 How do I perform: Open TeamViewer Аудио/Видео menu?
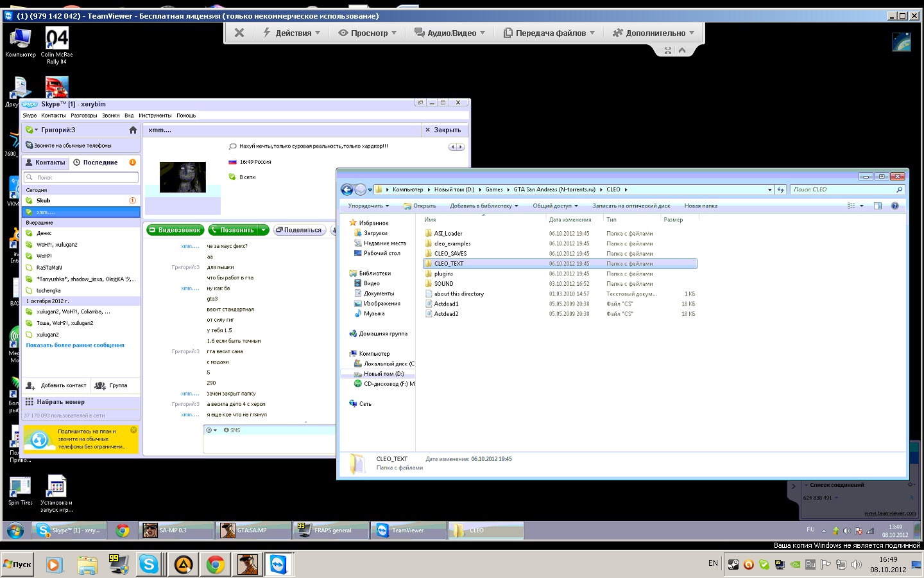tap(450, 33)
